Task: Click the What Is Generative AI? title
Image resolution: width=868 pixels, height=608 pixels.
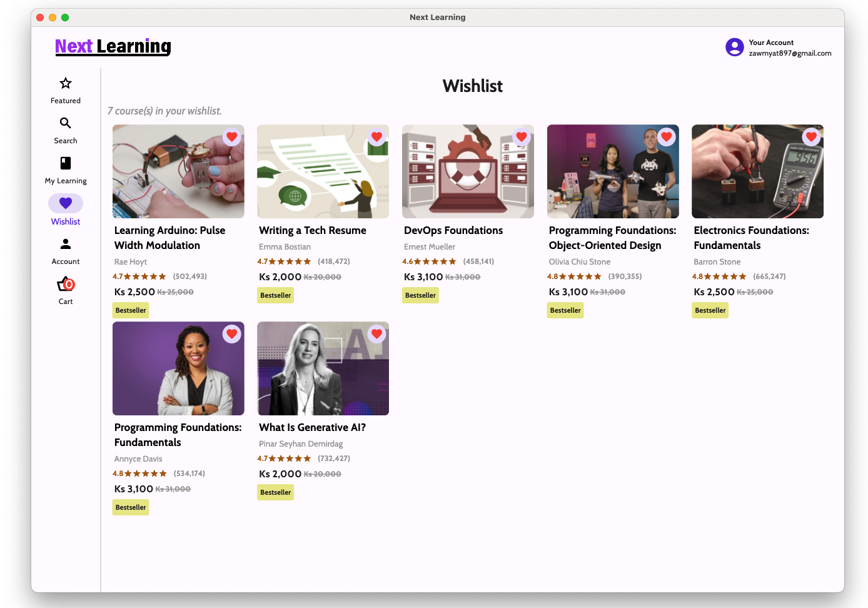Action: [x=312, y=427]
